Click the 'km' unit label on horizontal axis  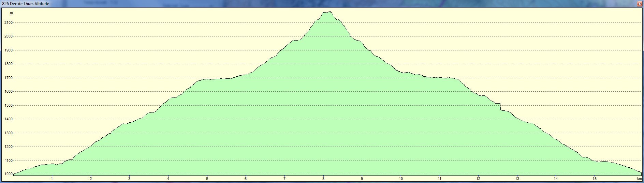(639, 179)
